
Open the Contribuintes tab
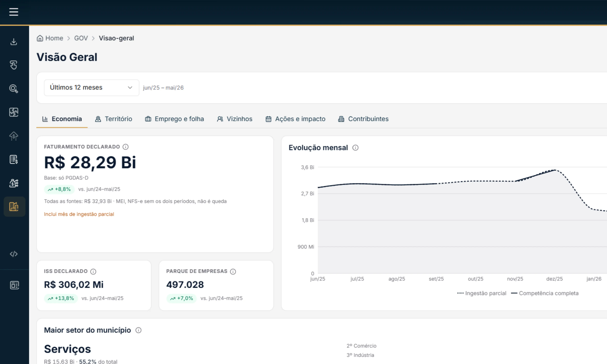click(x=363, y=119)
